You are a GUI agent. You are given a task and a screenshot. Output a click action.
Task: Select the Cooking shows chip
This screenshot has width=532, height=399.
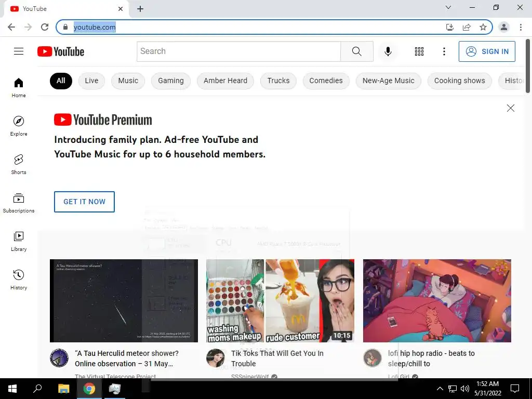click(459, 81)
